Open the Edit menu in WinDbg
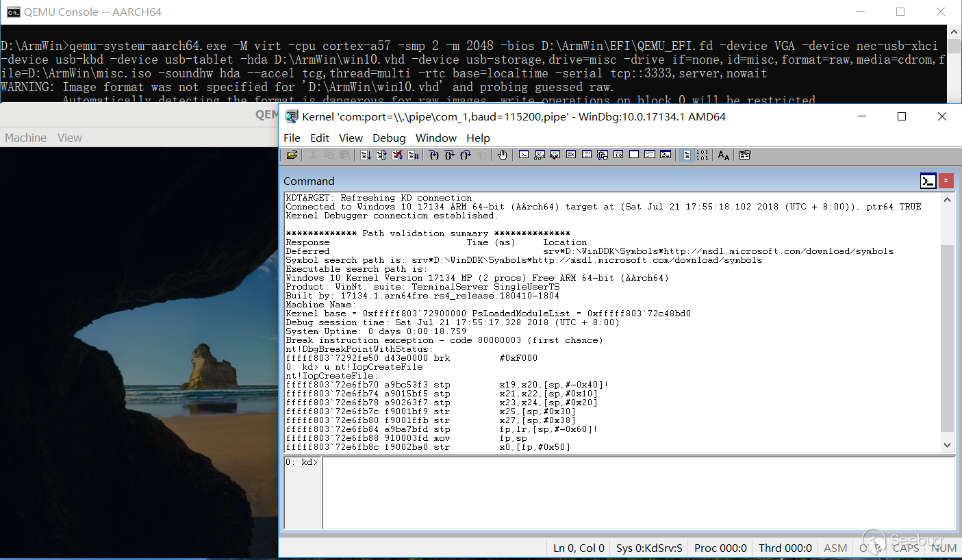Viewport: 962px width, 560px height. 320,138
